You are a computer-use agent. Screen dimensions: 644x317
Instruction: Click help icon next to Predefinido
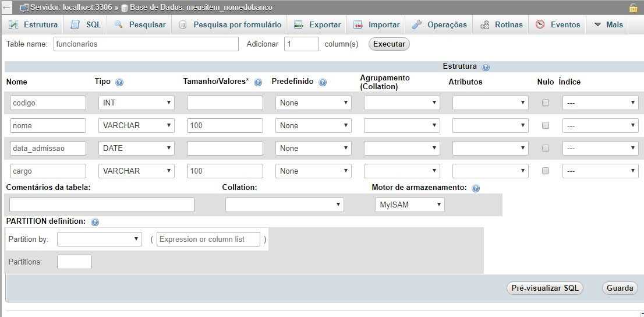[323, 82]
